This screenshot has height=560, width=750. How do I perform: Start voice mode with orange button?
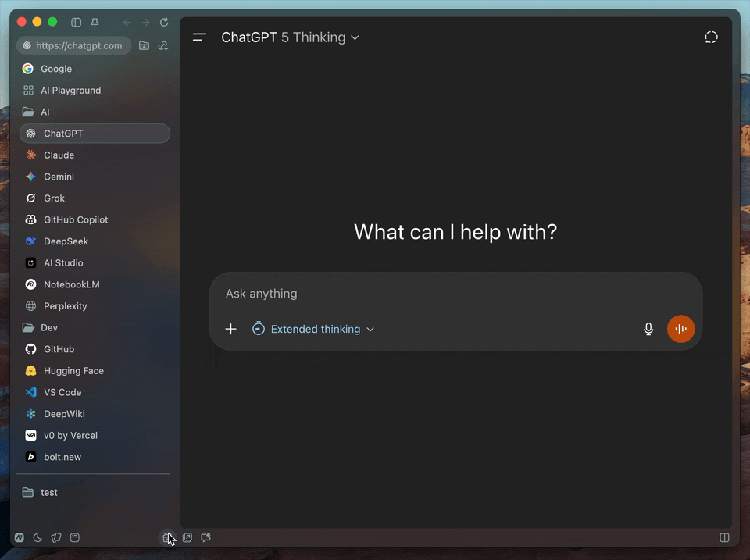[x=681, y=329]
